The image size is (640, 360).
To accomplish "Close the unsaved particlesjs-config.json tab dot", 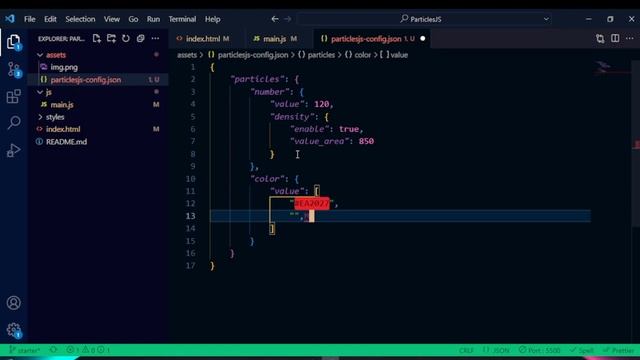I will coord(422,38).
